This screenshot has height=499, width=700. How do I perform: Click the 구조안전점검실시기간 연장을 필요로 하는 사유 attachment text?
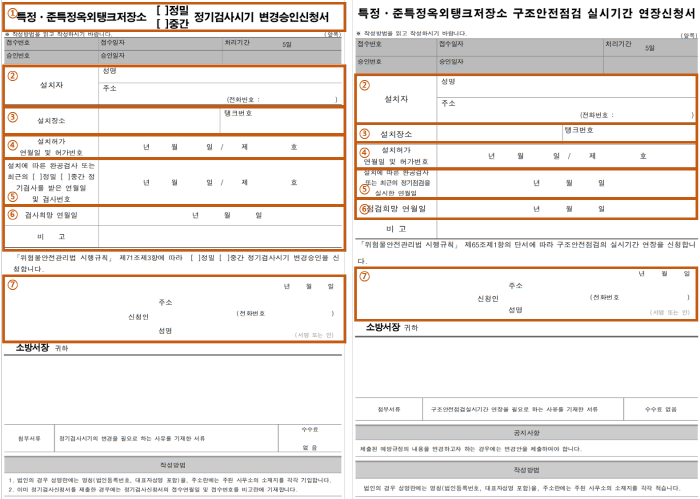coord(514,409)
